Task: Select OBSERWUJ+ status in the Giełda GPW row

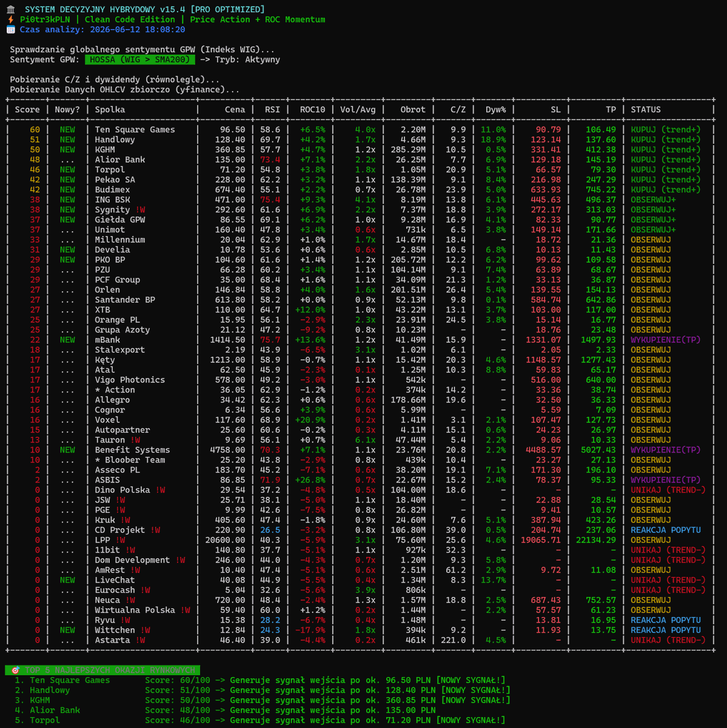Action: coord(653,220)
